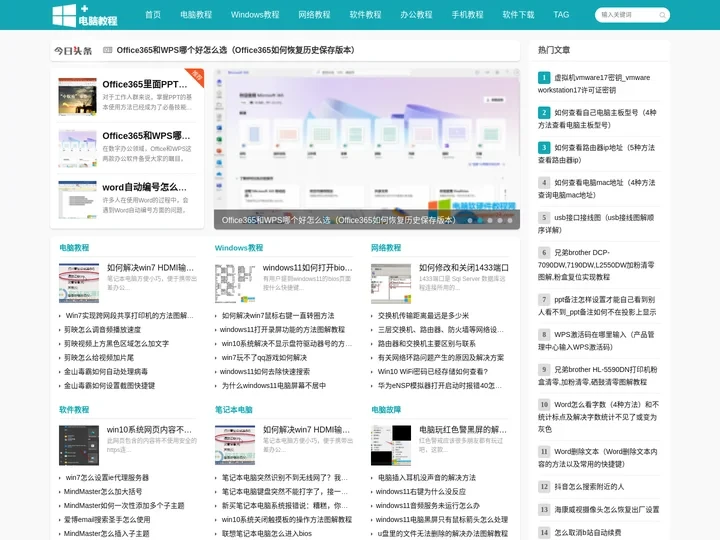Open the 软件教程 section heading
720x540 pixels.
click(x=74, y=410)
